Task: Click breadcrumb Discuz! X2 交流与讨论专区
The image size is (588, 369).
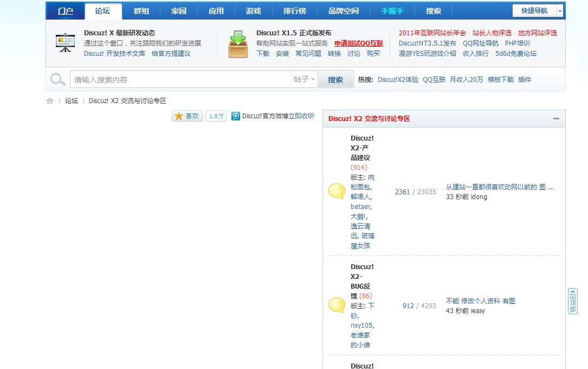Action: coord(127,101)
